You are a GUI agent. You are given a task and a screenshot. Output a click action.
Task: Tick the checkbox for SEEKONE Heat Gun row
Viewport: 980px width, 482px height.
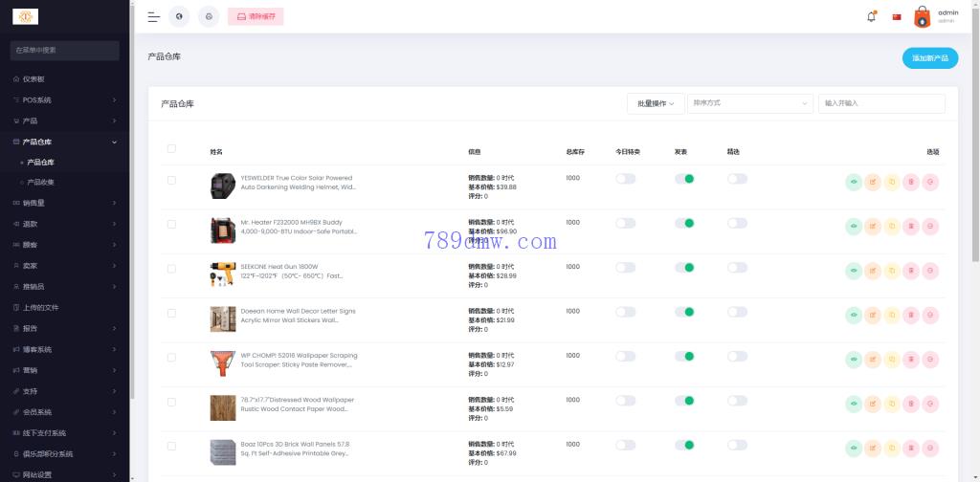coord(171,269)
